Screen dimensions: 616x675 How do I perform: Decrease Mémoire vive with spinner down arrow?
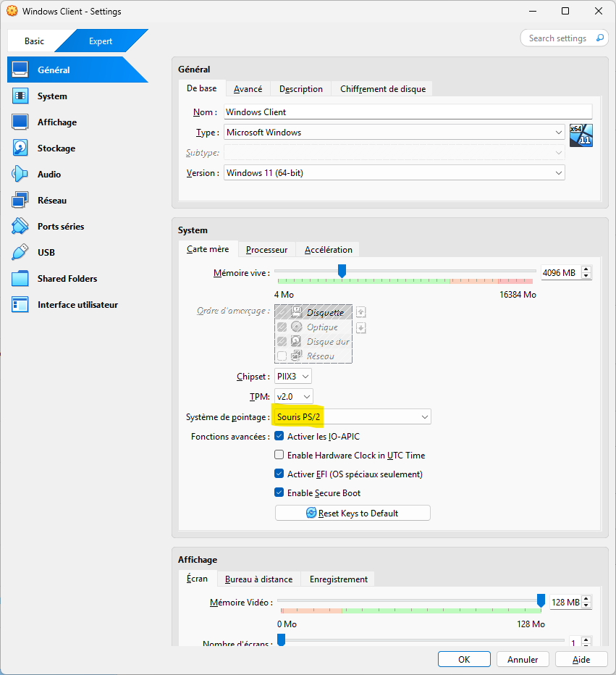click(586, 275)
